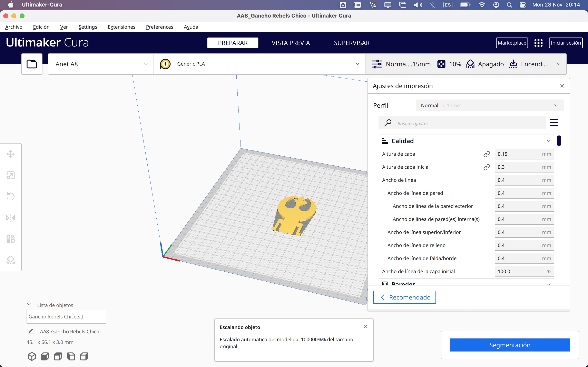Screen dimensions: 588x367
Task: Toggle link icon for Altura de capa inicial
Action: (487, 167)
